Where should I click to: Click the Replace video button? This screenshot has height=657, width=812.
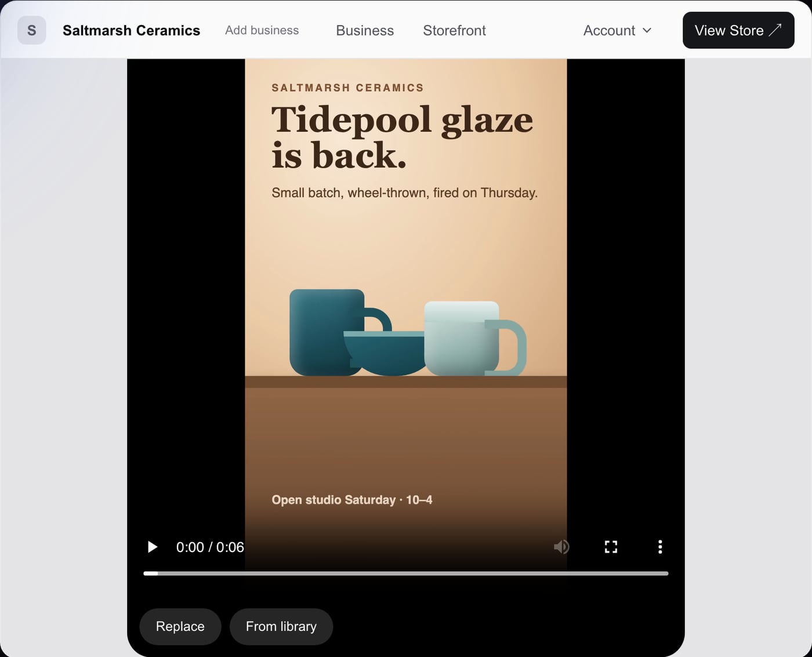pyautogui.click(x=180, y=626)
